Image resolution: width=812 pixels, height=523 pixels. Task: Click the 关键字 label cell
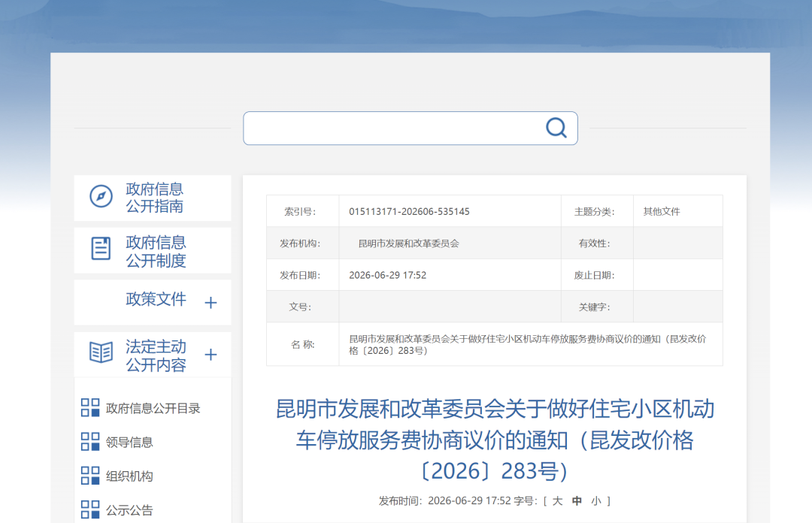point(597,307)
